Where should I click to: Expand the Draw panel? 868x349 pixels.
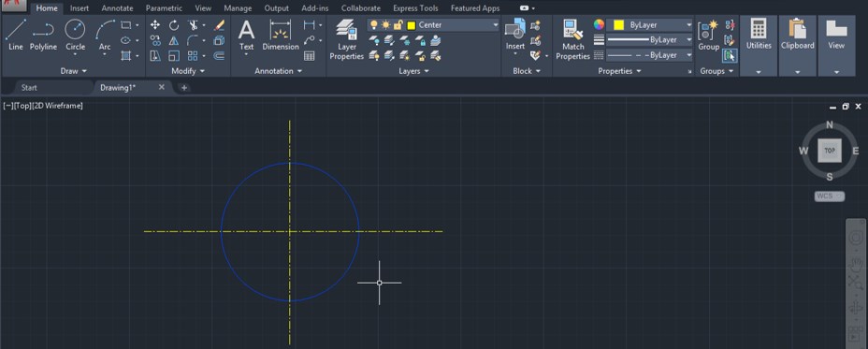click(73, 71)
